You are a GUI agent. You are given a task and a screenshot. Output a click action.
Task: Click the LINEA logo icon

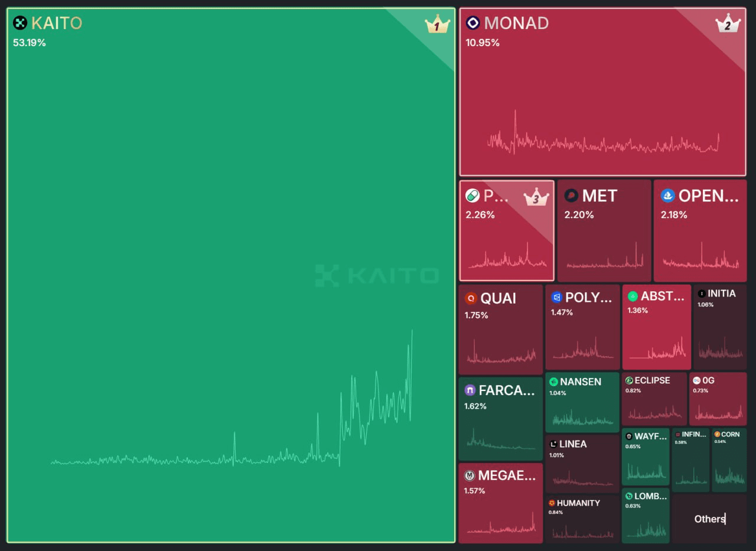(x=553, y=444)
